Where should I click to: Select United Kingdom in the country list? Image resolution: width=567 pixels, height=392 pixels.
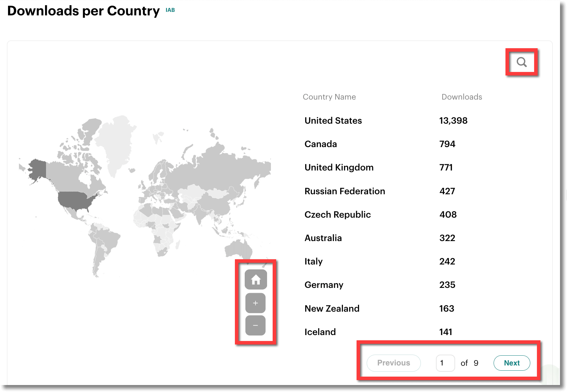click(339, 167)
